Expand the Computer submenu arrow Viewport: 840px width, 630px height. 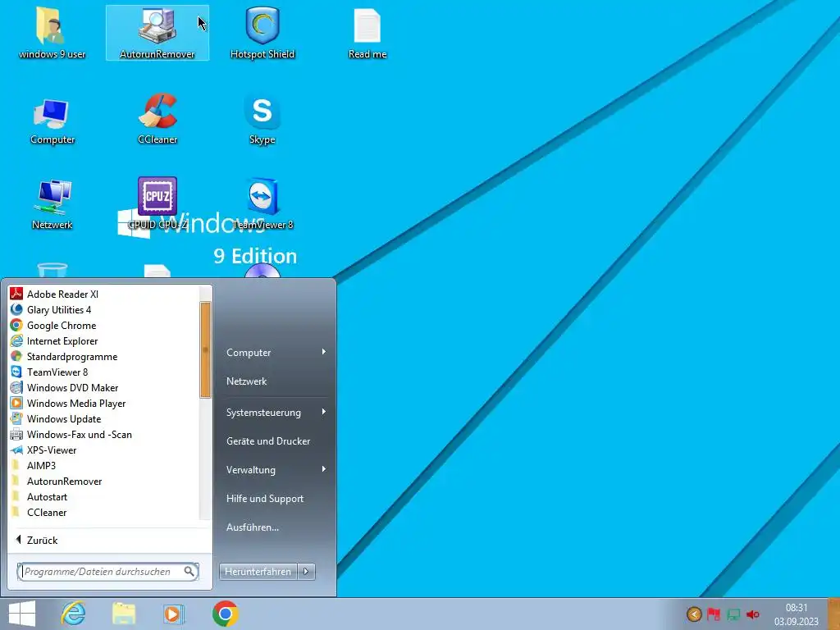323,351
